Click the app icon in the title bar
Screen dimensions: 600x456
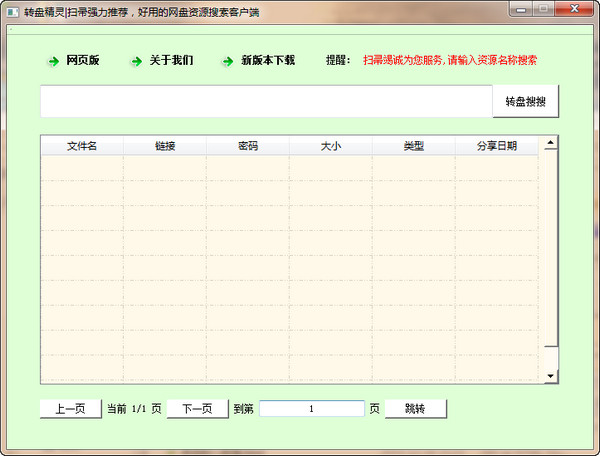point(12,8)
